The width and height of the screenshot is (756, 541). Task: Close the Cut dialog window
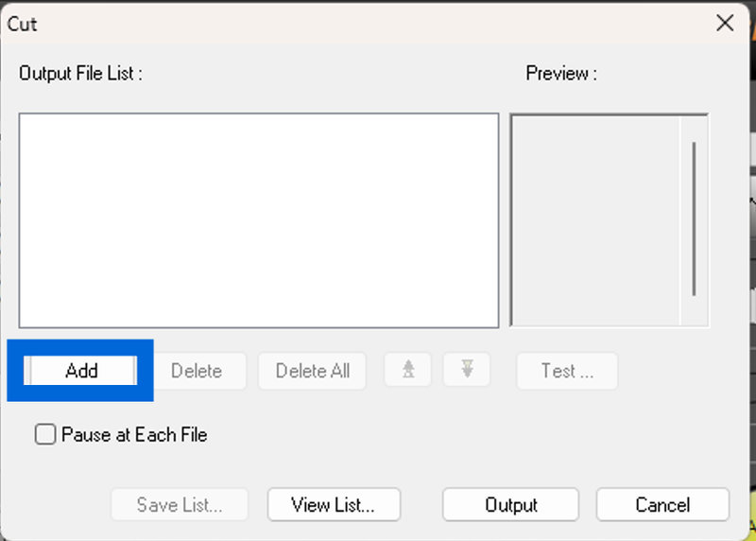pos(725,24)
